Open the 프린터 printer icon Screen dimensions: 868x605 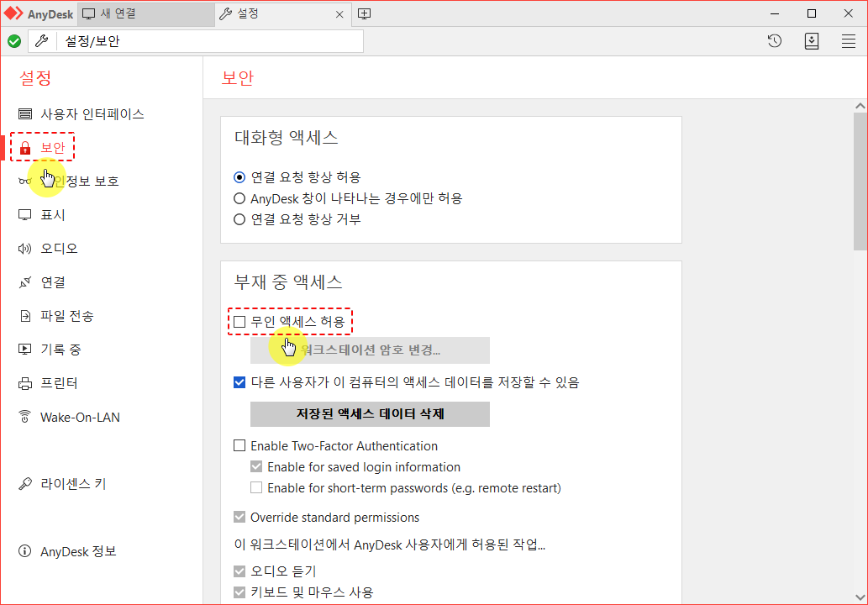tap(25, 384)
